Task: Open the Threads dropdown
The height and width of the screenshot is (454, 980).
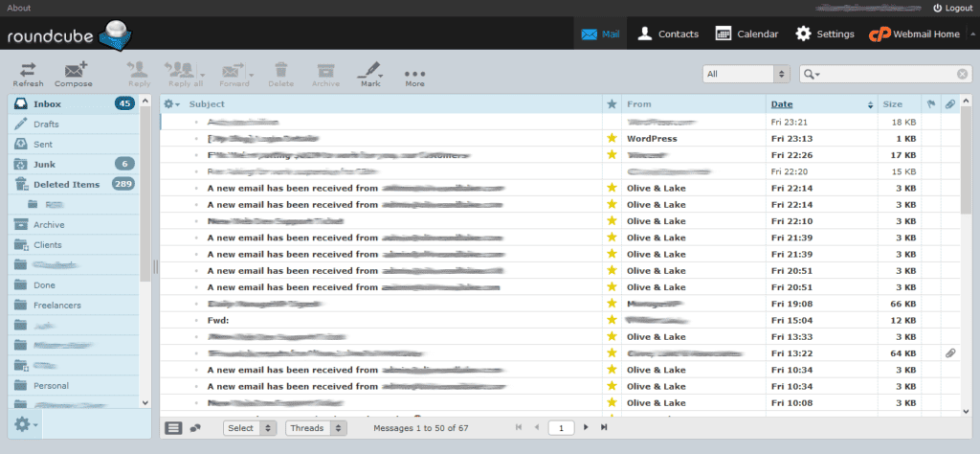Action: (316, 428)
